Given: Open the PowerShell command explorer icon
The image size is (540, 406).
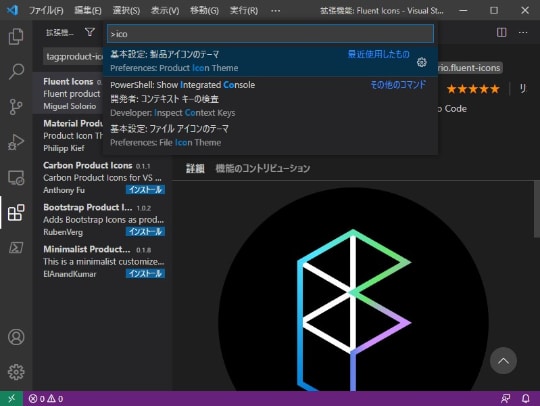Looking at the screenshot, I should tap(16, 248).
